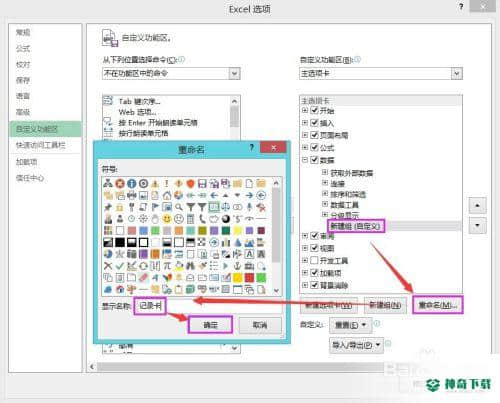Viewport: 500px width, 403px height.
Task: Open the 信任中心 options category
Action: coord(30,178)
